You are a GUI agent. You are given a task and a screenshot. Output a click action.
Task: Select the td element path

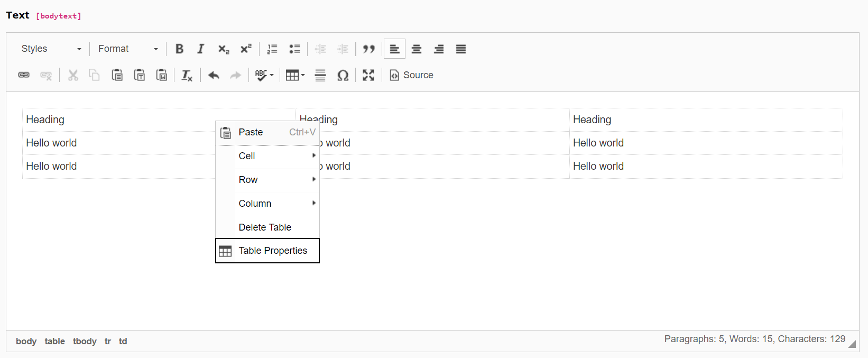click(x=123, y=341)
